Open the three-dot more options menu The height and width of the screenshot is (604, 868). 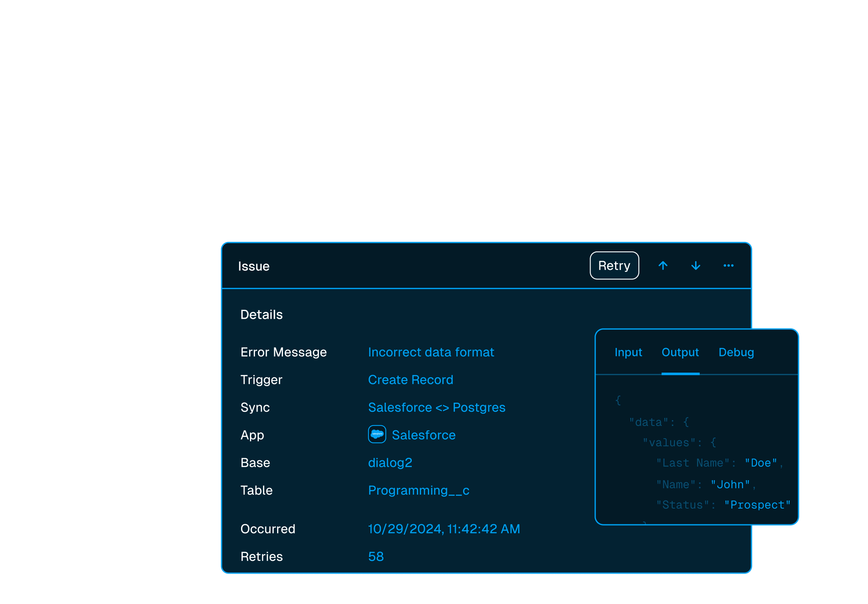729,266
